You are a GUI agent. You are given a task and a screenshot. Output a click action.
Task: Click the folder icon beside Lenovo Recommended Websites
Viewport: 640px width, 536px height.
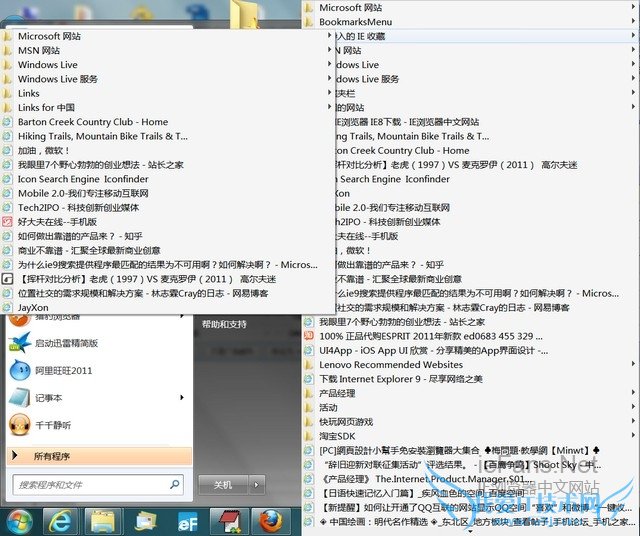[309, 365]
